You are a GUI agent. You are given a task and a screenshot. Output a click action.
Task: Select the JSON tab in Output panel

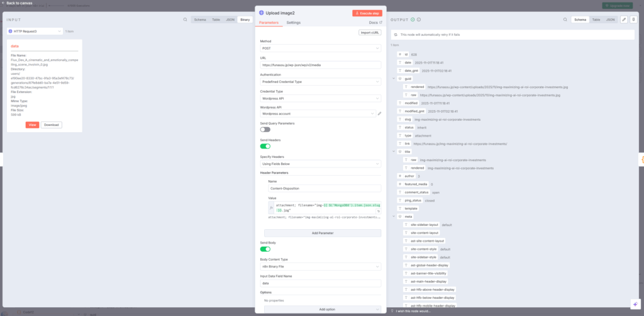(x=610, y=20)
